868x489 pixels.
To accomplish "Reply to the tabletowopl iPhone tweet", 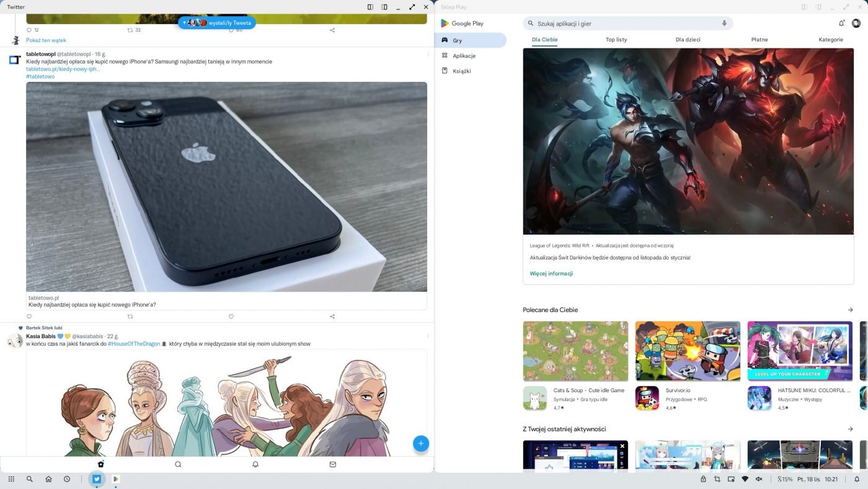I will tap(29, 316).
